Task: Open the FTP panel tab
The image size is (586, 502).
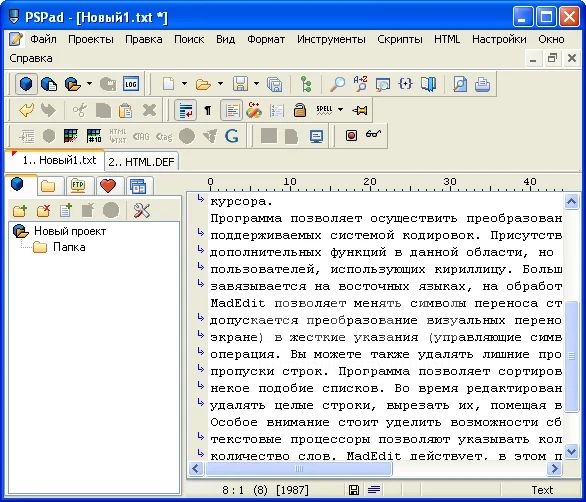Action: tap(78, 186)
